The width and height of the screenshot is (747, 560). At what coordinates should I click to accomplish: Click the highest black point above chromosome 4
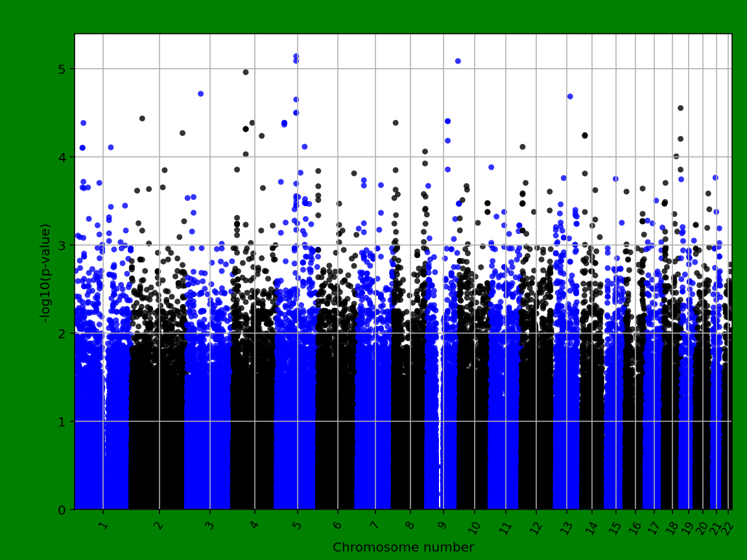(245, 73)
